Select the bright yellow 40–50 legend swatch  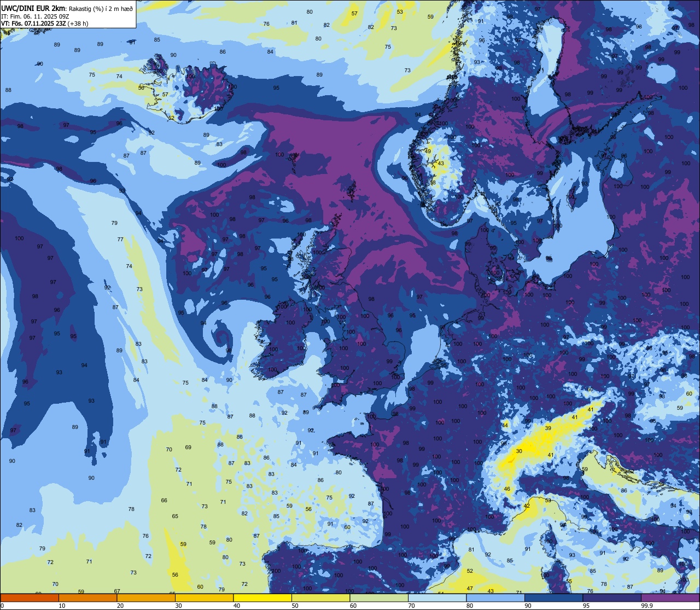(x=262, y=597)
